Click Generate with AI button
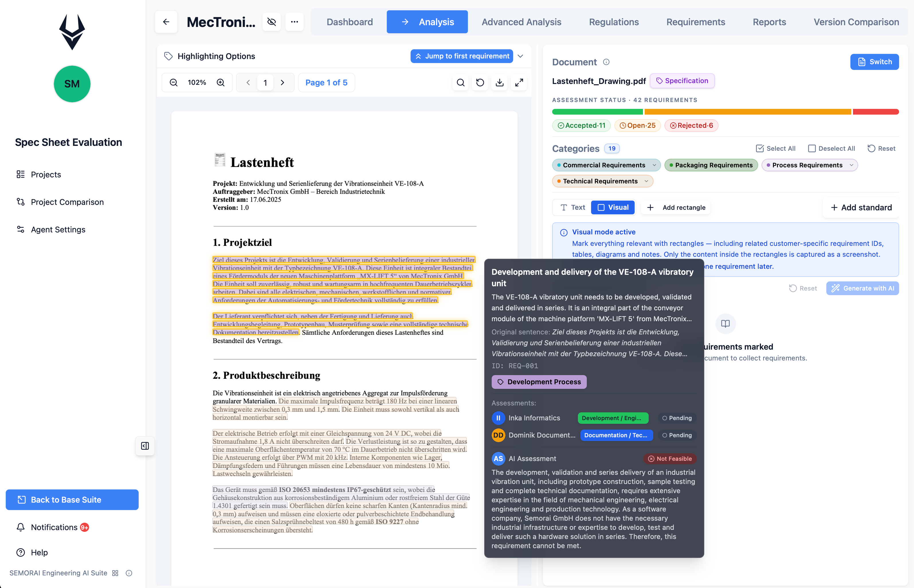This screenshot has height=588, width=914. (x=862, y=288)
